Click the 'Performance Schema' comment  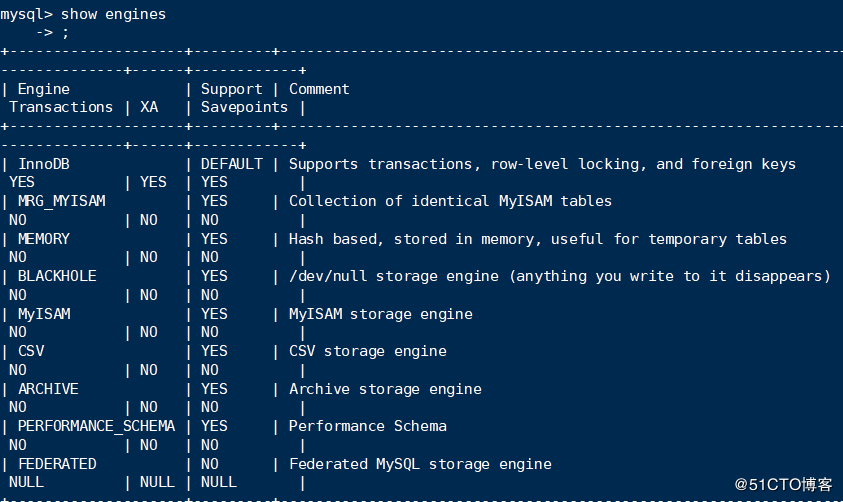coord(368,426)
